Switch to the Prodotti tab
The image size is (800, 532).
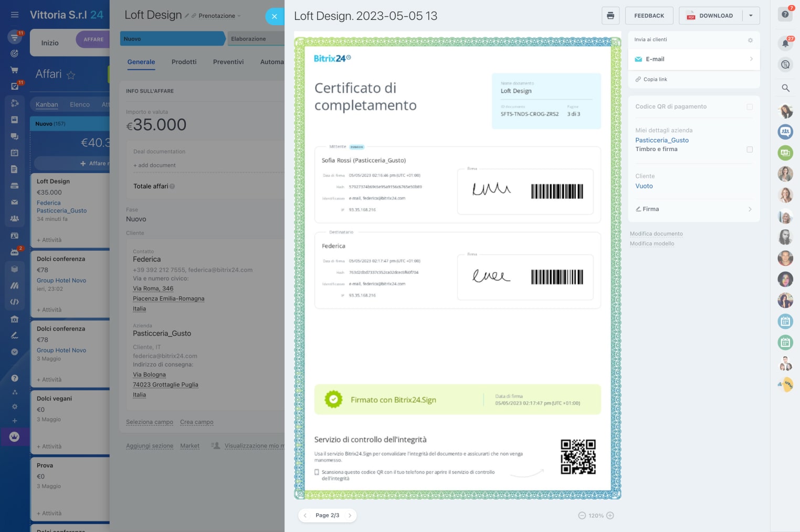[x=184, y=62]
